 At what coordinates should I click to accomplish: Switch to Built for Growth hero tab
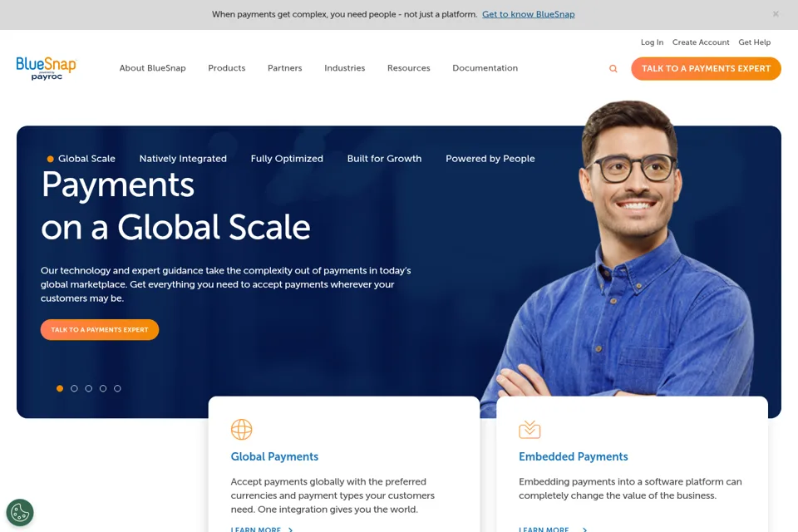384,159
